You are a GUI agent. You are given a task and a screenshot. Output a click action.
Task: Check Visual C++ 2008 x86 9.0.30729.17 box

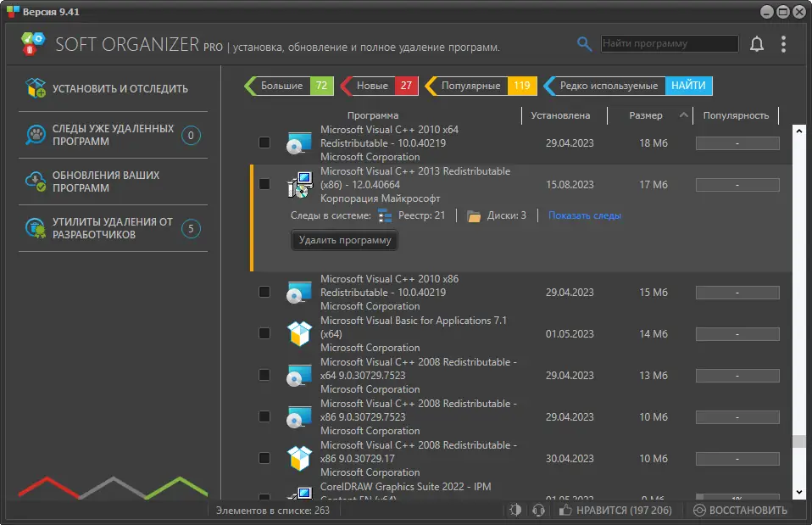click(x=264, y=458)
